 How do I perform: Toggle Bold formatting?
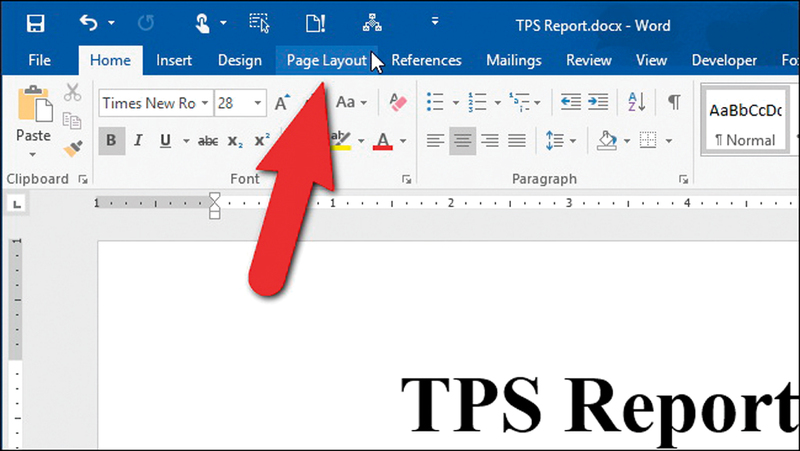(x=112, y=141)
